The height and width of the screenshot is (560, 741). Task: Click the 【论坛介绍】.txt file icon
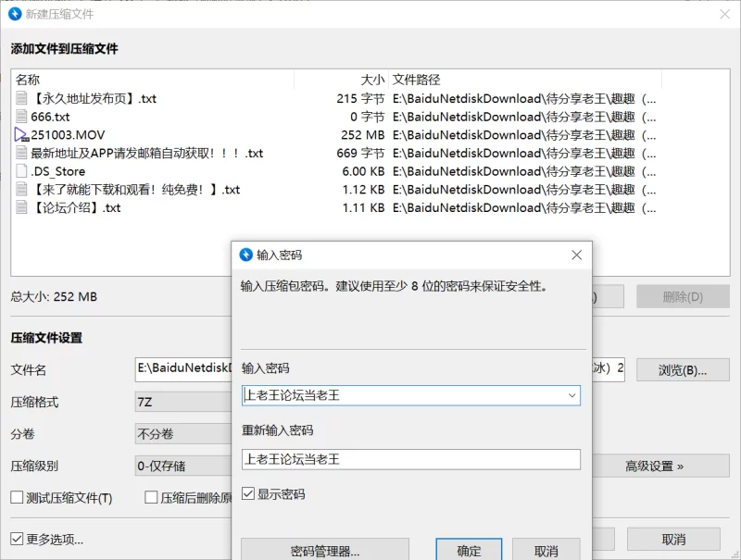pos(22,207)
